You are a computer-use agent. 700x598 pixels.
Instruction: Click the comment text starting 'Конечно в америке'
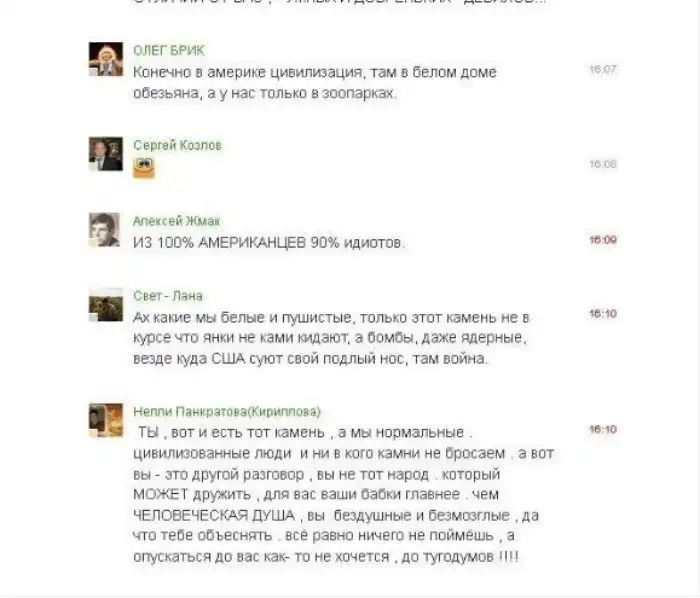click(315, 83)
